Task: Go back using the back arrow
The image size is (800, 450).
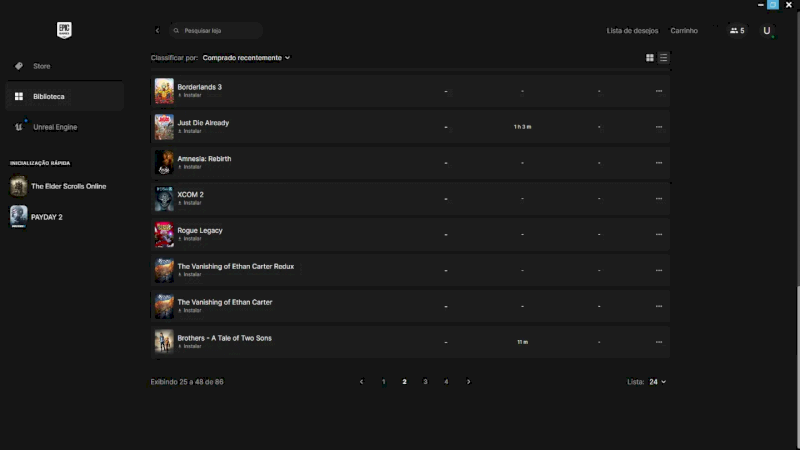Action: click(157, 31)
